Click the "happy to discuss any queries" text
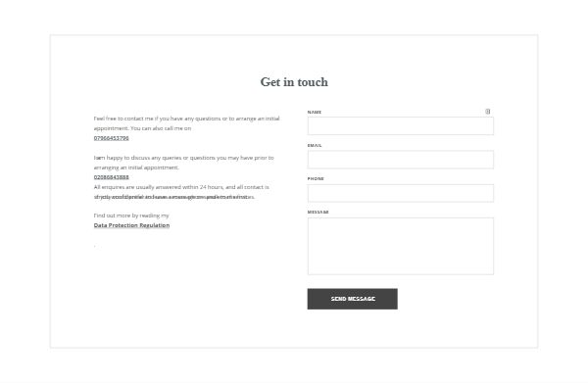588x383 pixels. point(184,163)
